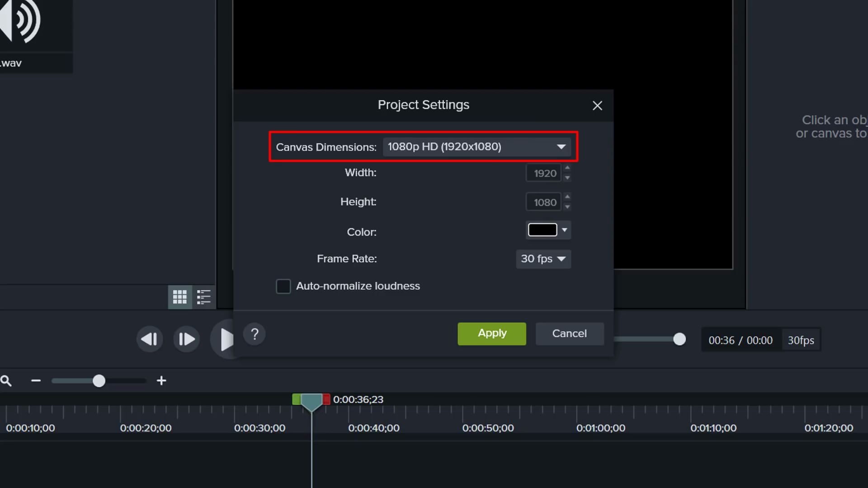Open Project Settings help question mark

255,334
